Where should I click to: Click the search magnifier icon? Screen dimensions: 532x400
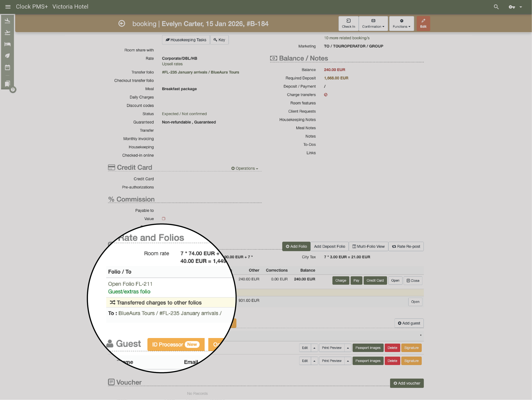point(496,7)
